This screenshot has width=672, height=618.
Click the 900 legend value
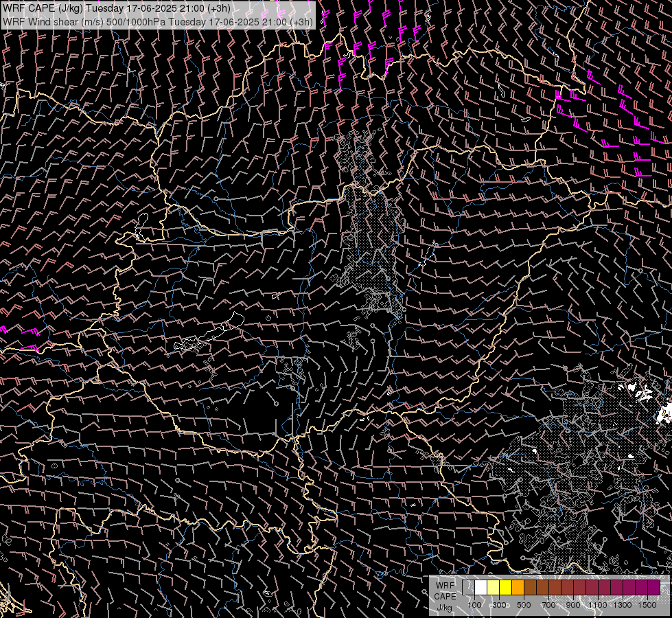573,605
